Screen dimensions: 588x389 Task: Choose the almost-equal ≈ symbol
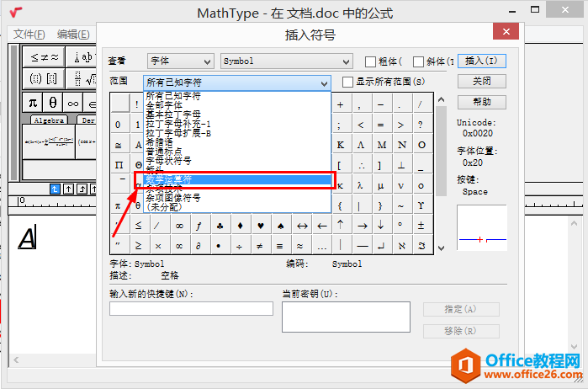point(299,247)
